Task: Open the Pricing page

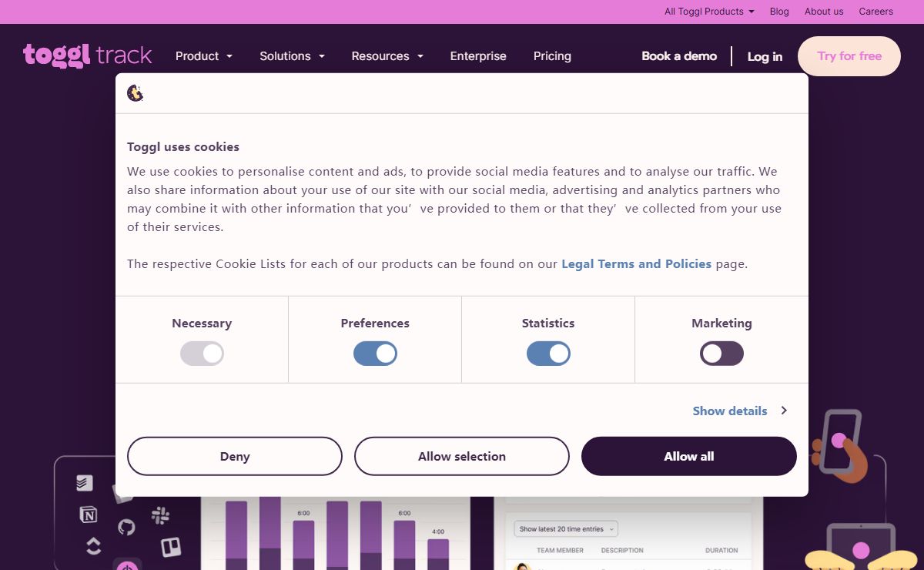Action: (x=552, y=56)
